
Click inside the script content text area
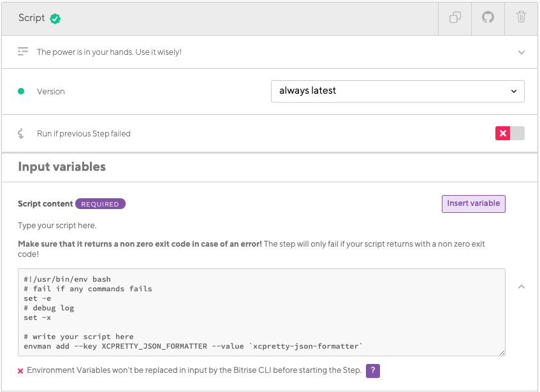point(261,312)
